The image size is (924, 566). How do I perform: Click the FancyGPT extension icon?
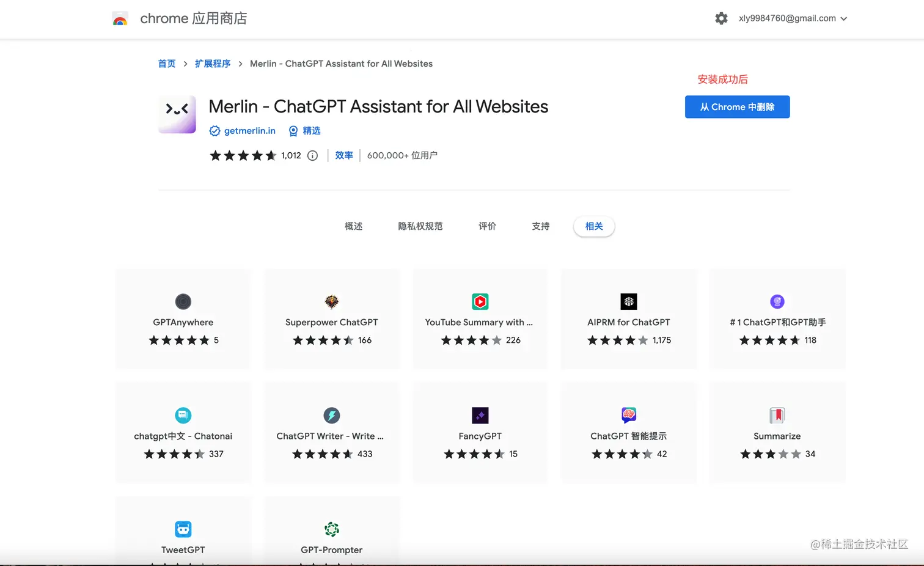[480, 415]
